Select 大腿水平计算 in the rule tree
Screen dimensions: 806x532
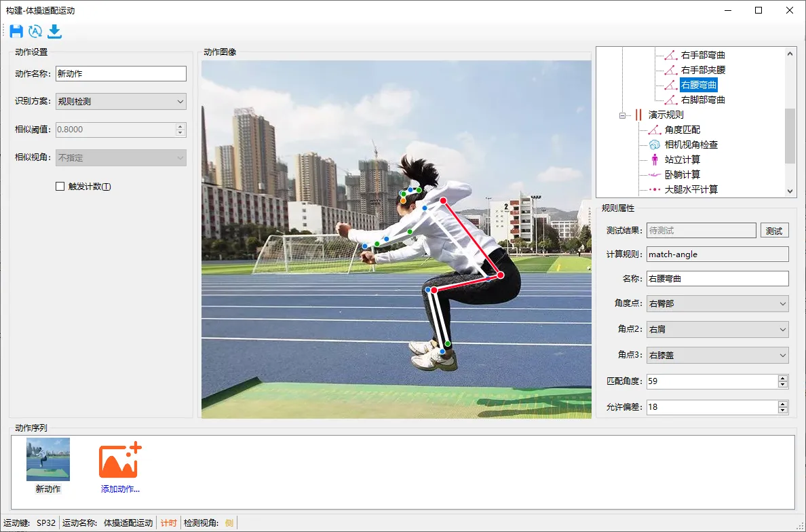[691, 190]
